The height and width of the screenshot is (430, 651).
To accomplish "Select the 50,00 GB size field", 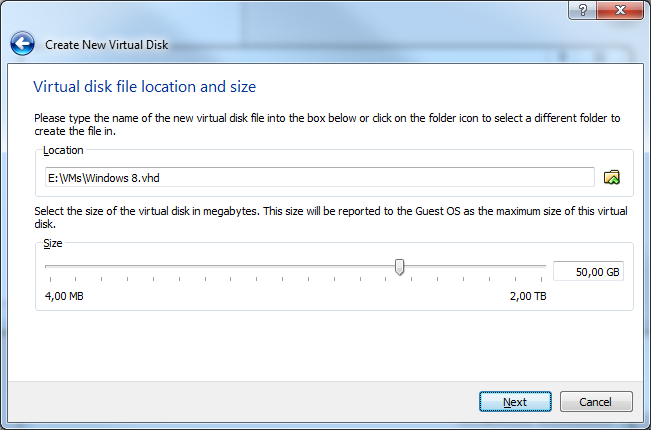I will tap(588, 271).
